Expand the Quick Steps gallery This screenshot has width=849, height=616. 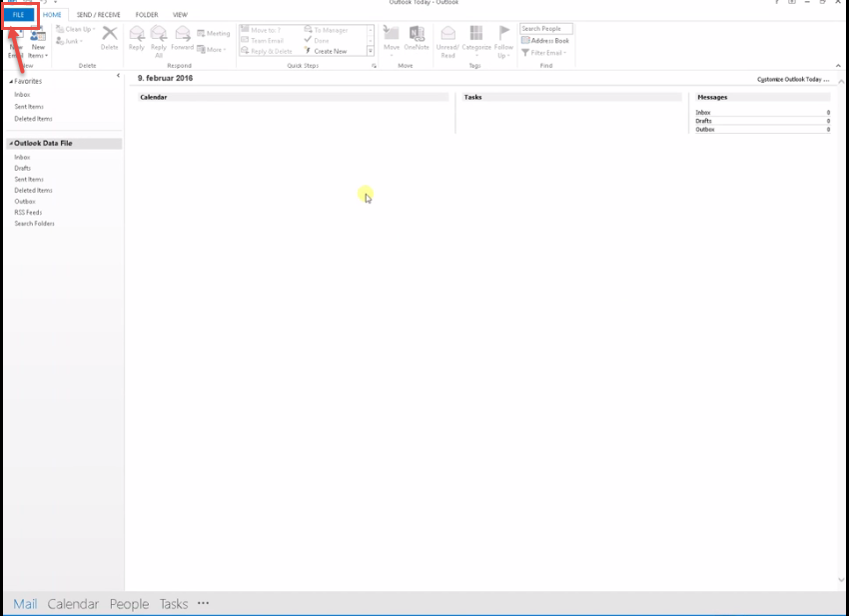pyautogui.click(x=371, y=51)
